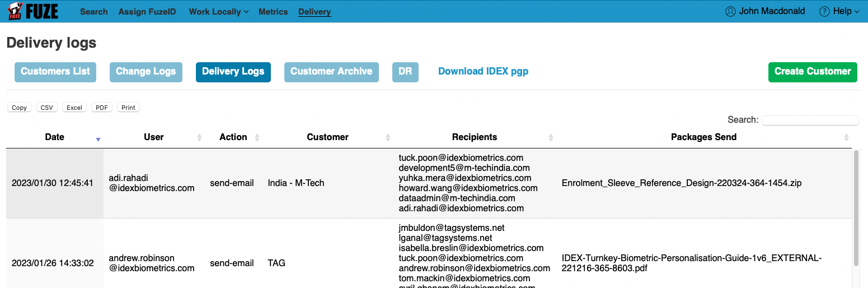
Task: Sort by Recipients column sort arrows
Action: pos(551,138)
